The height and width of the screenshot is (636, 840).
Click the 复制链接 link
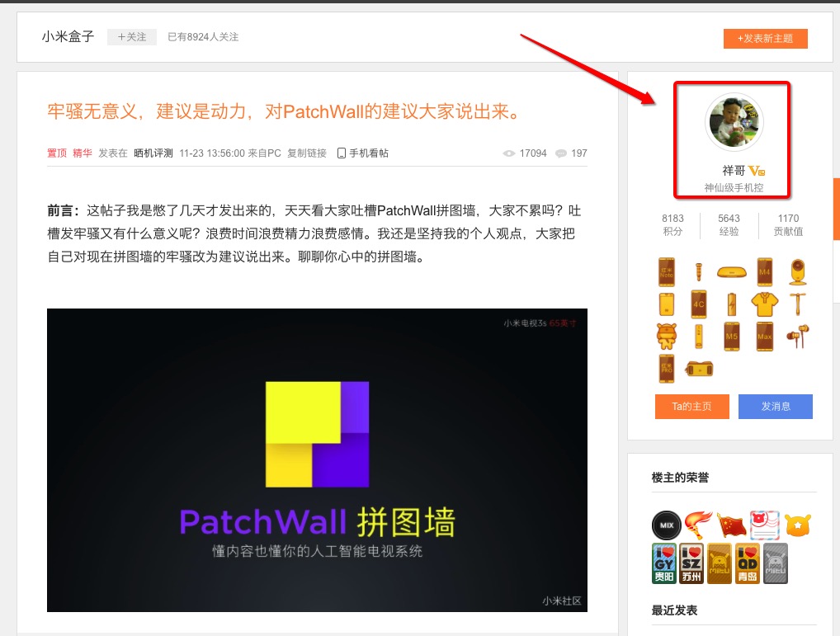point(307,153)
